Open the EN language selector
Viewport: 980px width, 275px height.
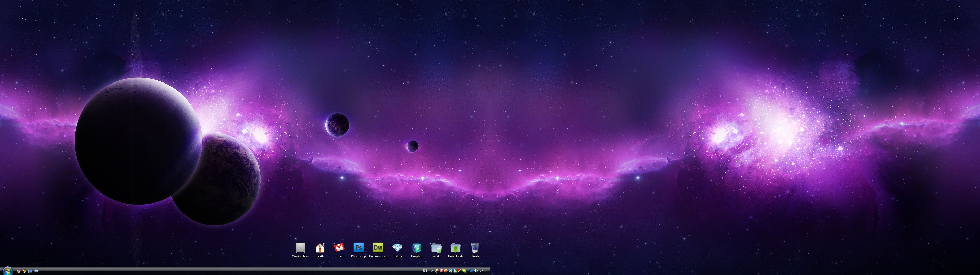(x=425, y=271)
